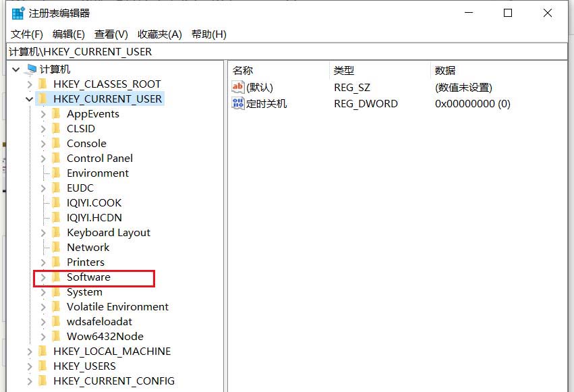Expand the System key chevron

(x=43, y=292)
